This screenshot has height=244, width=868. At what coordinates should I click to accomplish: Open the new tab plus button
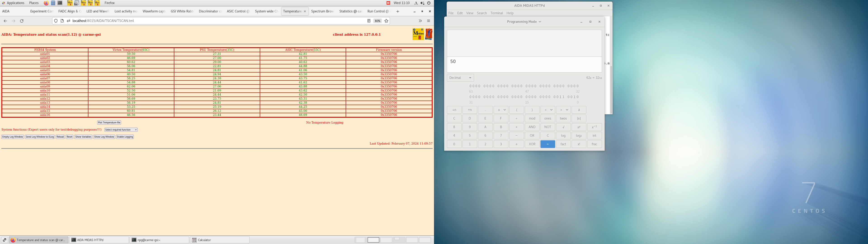398,12
